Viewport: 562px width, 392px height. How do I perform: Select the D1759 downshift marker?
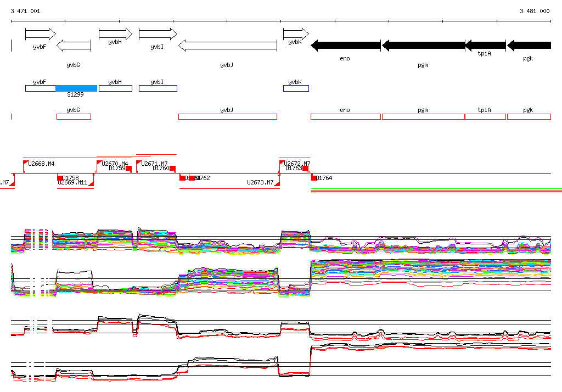pyautogui.click(x=128, y=168)
